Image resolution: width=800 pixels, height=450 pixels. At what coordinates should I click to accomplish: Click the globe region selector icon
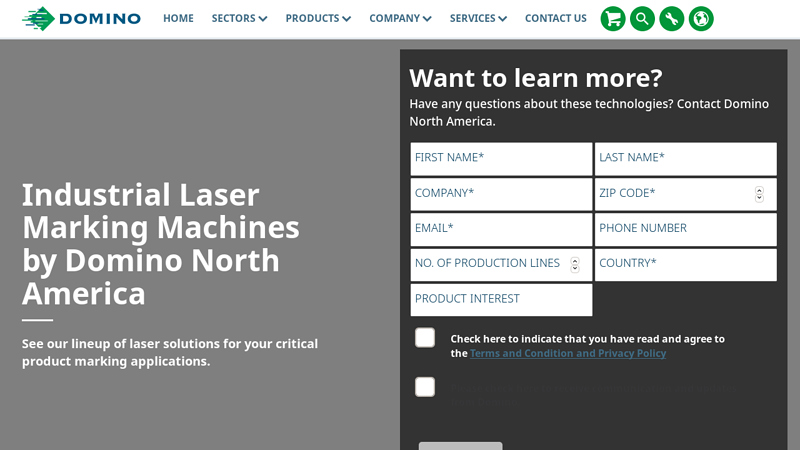coord(701,19)
